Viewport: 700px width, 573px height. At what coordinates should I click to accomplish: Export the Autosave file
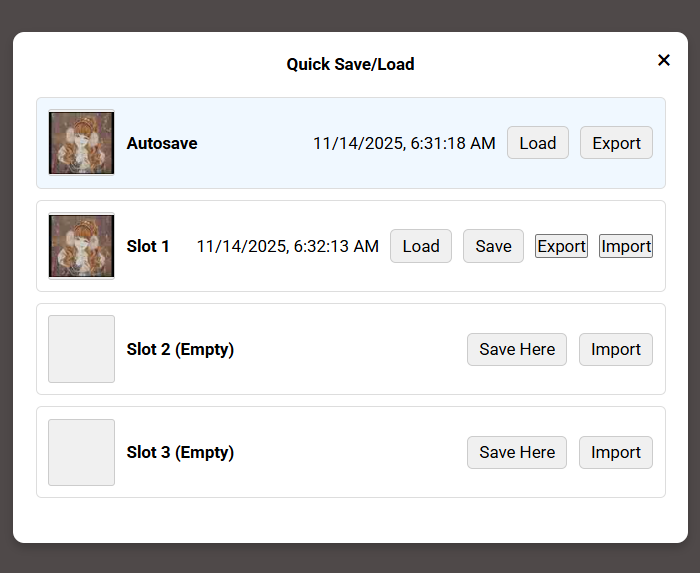tap(616, 143)
